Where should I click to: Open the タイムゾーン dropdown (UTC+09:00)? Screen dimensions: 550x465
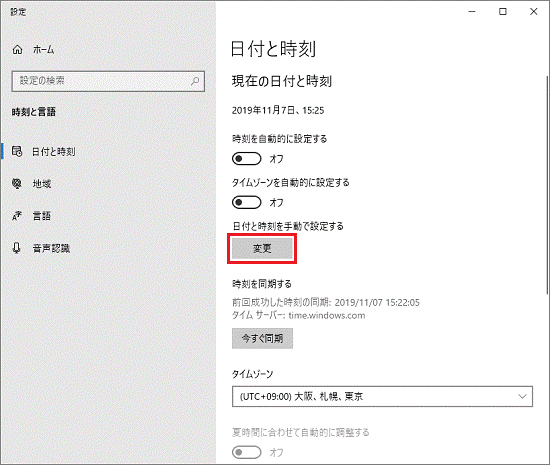coord(382,397)
